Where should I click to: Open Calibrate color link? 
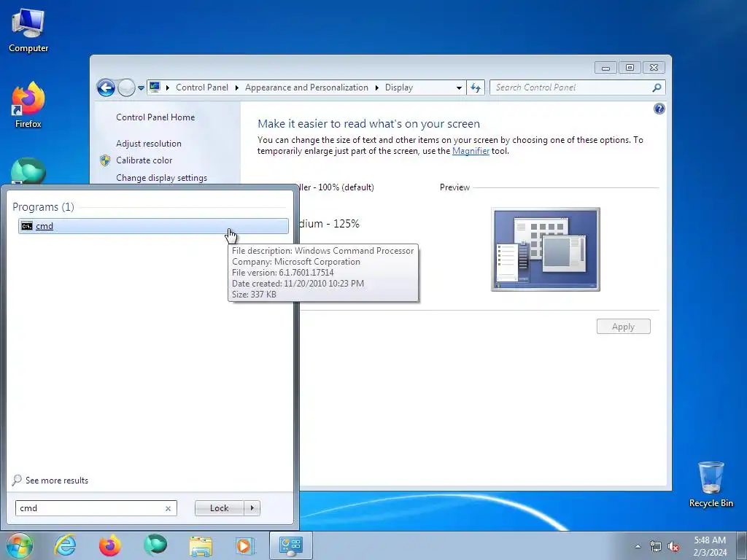[x=144, y=160]
